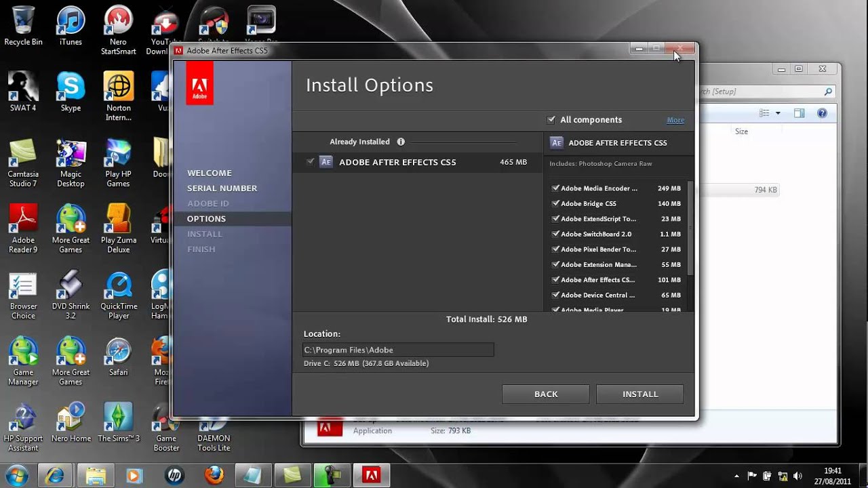
Task: Click the volume icon in system tray
Action: (x=798, y=476)
